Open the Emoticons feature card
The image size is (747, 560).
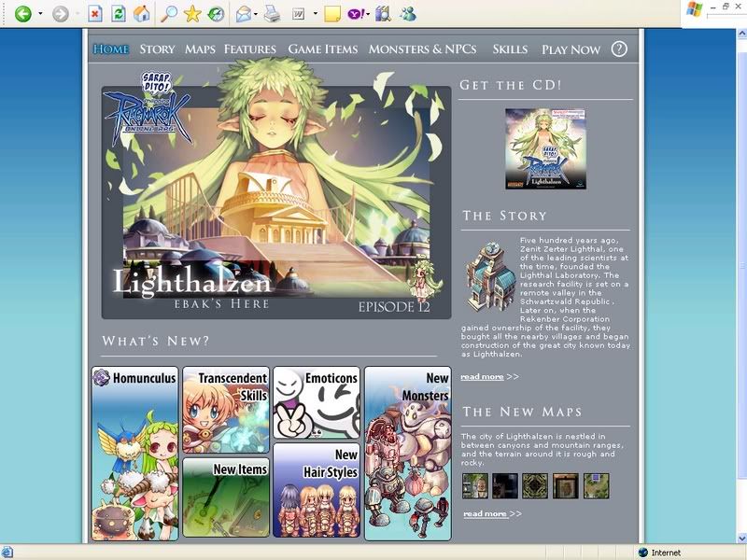tap(317, 402)
